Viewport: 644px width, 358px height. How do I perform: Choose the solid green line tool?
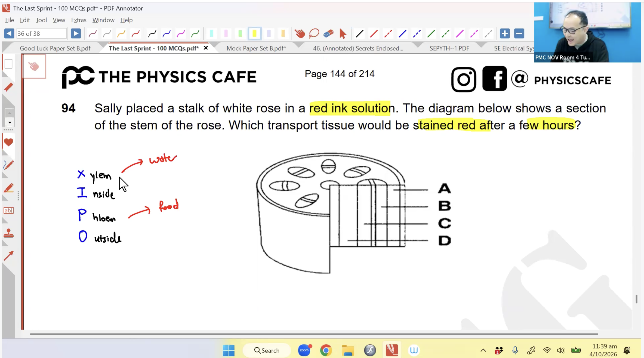click(x=431, y=34)
